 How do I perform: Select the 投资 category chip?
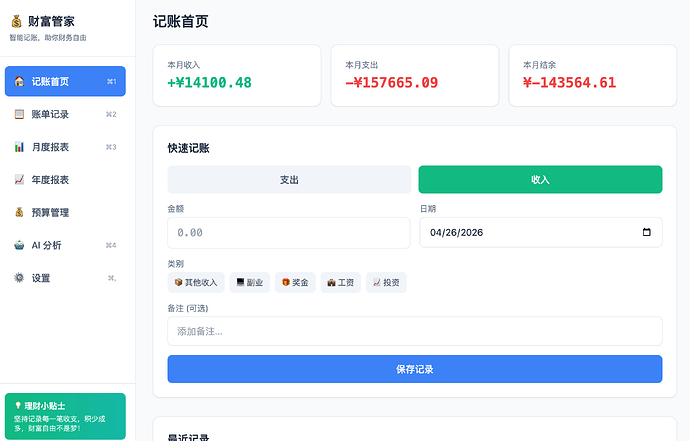click(386, 283)
